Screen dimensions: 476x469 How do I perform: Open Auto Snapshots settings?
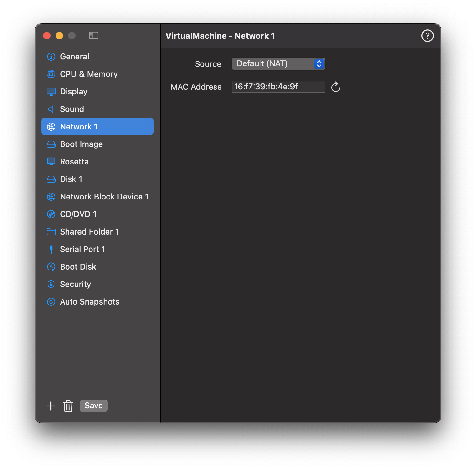click(x=90, y=302)
